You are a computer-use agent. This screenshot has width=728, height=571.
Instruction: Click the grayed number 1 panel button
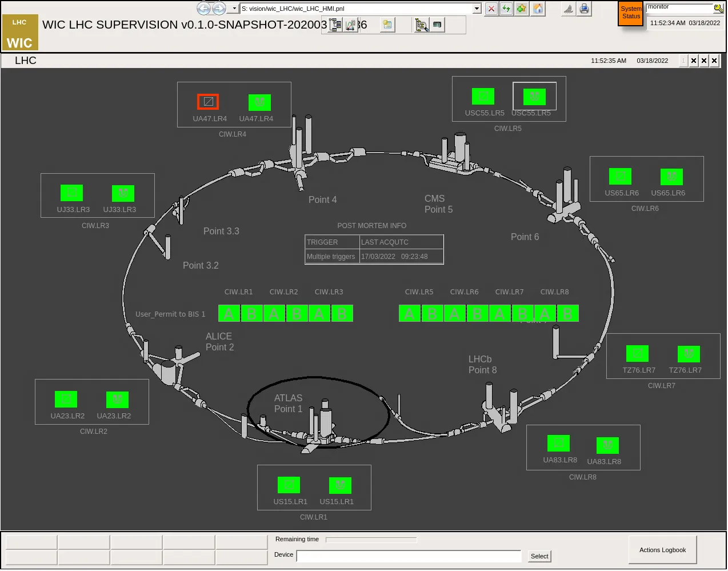click(683, 61)
